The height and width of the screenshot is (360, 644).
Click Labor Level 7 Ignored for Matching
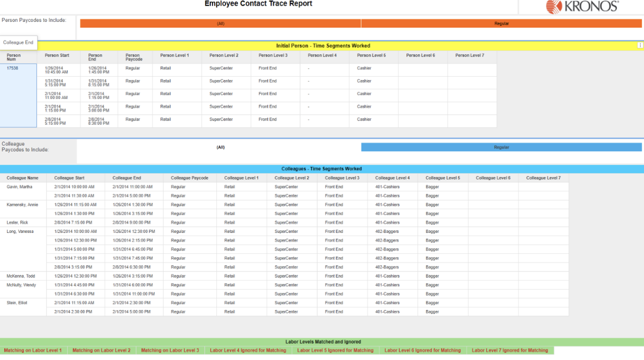tap(510, 350)
